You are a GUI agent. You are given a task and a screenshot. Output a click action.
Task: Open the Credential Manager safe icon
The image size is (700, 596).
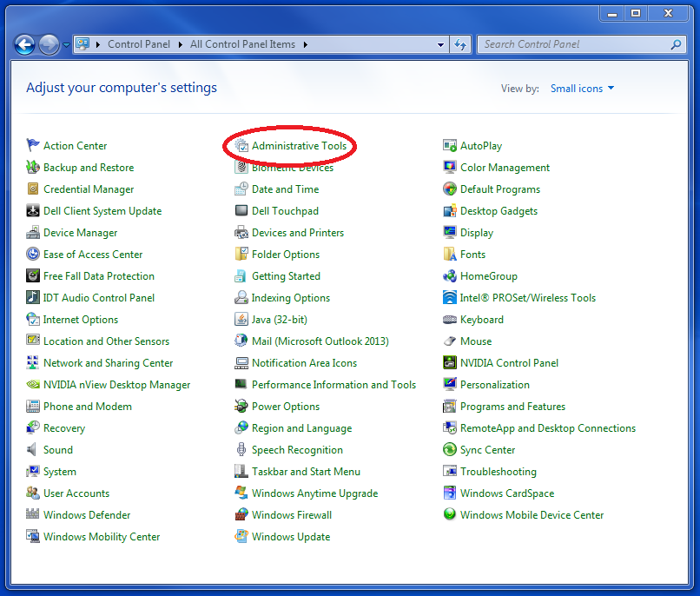[x=33, y=189]
